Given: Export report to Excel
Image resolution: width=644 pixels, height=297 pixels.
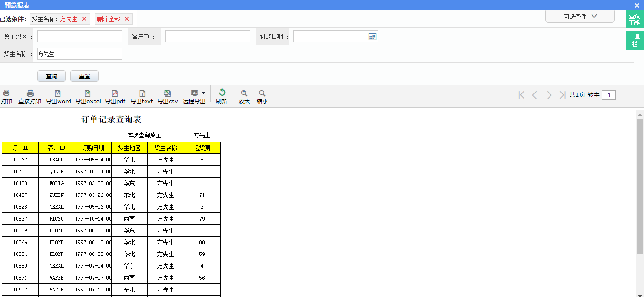Looking at the screenshot, I should 87,93.
